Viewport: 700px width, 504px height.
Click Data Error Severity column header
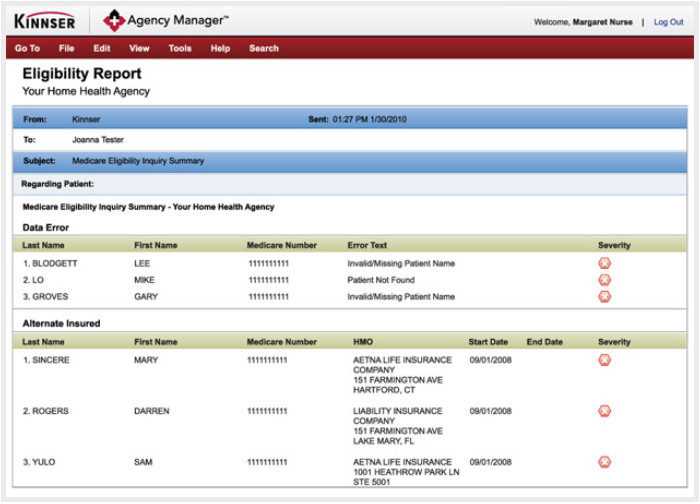point(614,245)
